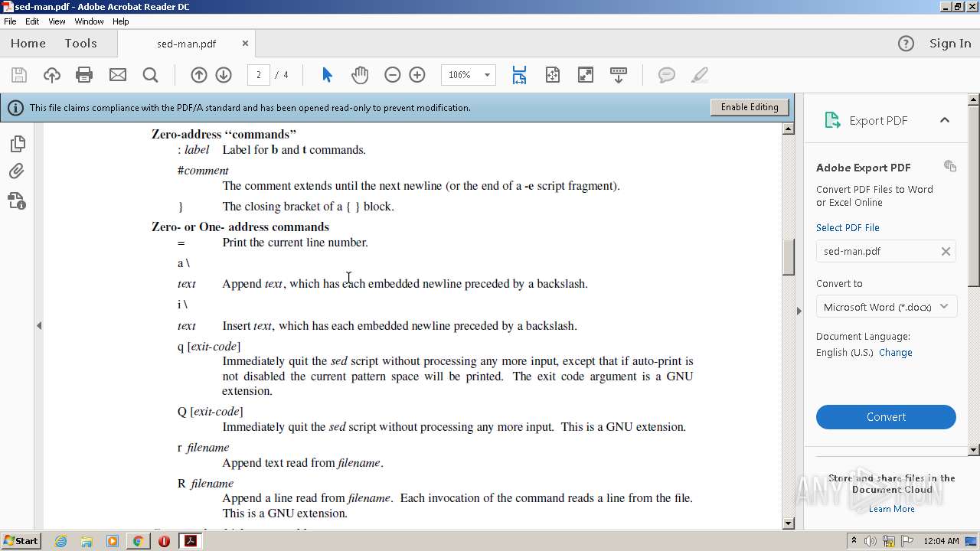Switch to full screen mode icon
The height and width of the screenshot is (551, 980).
585,75
